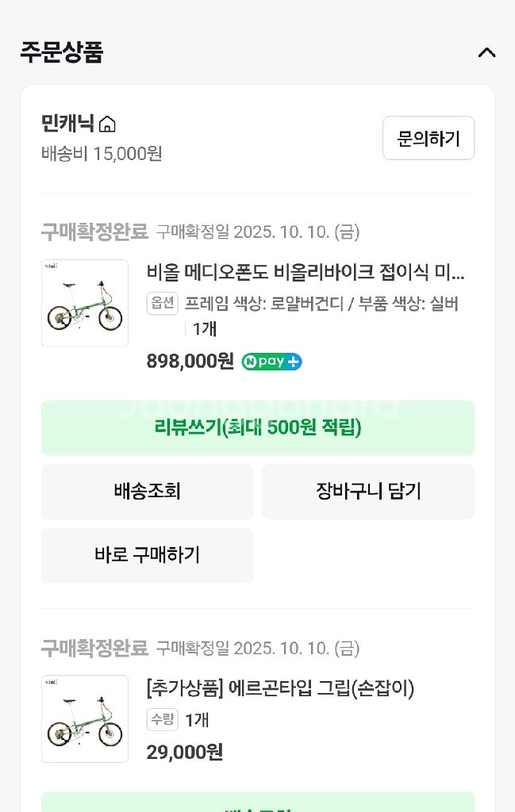Click the price 898,000원 text
Screen dimensions: 515x812
coord(189,362)
